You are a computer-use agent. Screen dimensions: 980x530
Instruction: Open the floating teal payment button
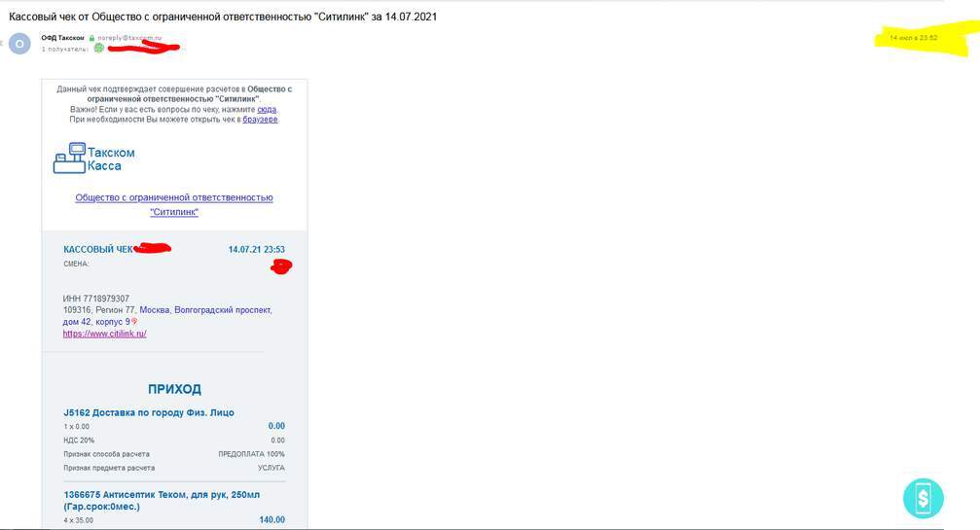click(x=923, y=498)
